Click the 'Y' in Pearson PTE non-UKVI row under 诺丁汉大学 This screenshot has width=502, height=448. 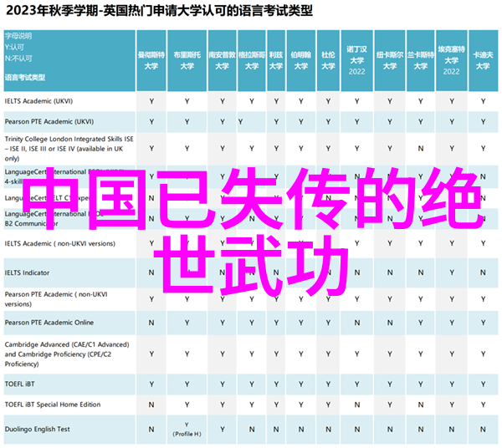[x=357, y=299]
